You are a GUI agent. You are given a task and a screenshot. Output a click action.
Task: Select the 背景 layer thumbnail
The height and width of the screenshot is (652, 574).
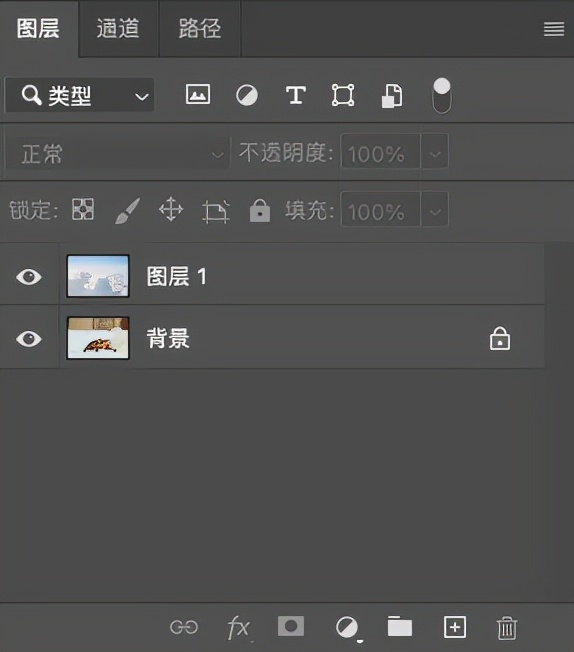pyautogui.click(x=98, y=338)
